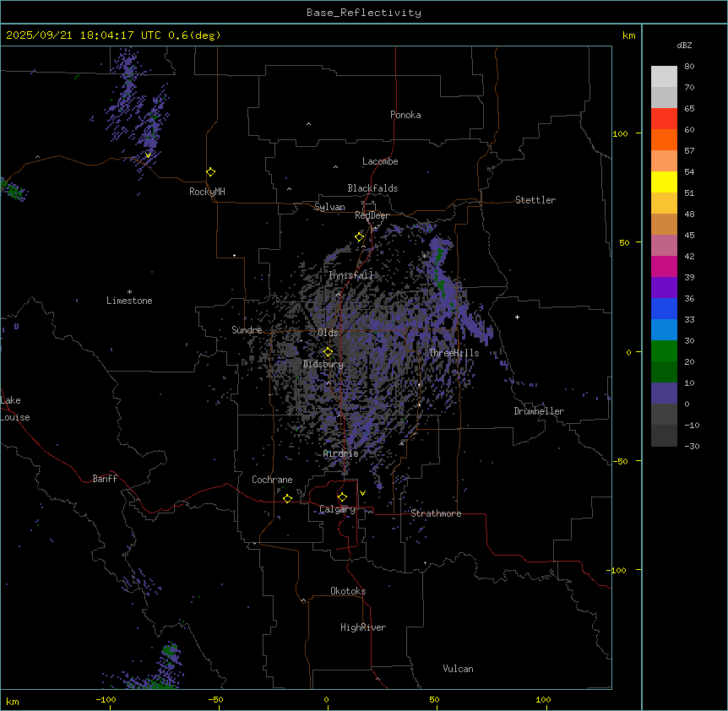The width and height of the screenshot is (728, 711).
Task: Pick the bright green legend swatch
Action: (x=664, y=350)
